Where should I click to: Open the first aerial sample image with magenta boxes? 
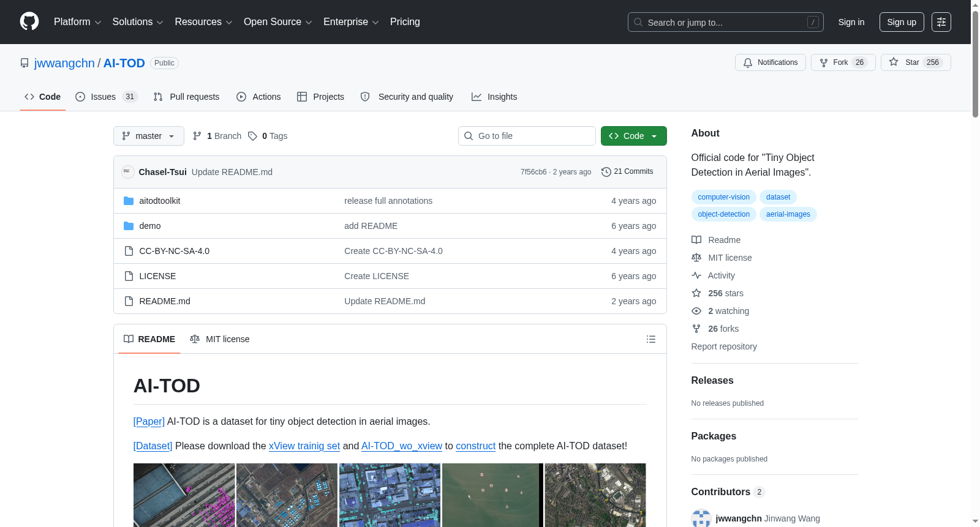184,495
